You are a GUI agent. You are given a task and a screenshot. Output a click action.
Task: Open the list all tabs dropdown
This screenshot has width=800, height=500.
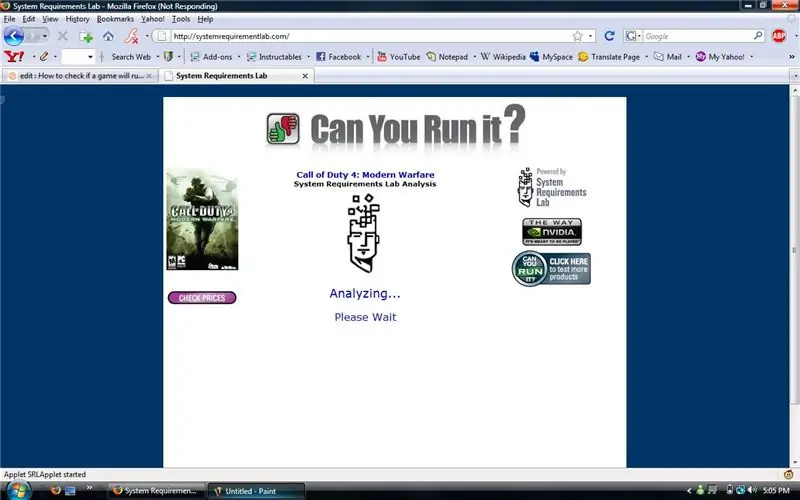click(x=795, y=76)
